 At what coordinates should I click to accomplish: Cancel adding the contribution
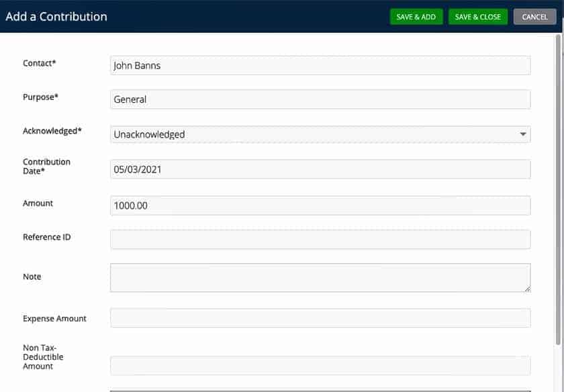tap(534, 17)
